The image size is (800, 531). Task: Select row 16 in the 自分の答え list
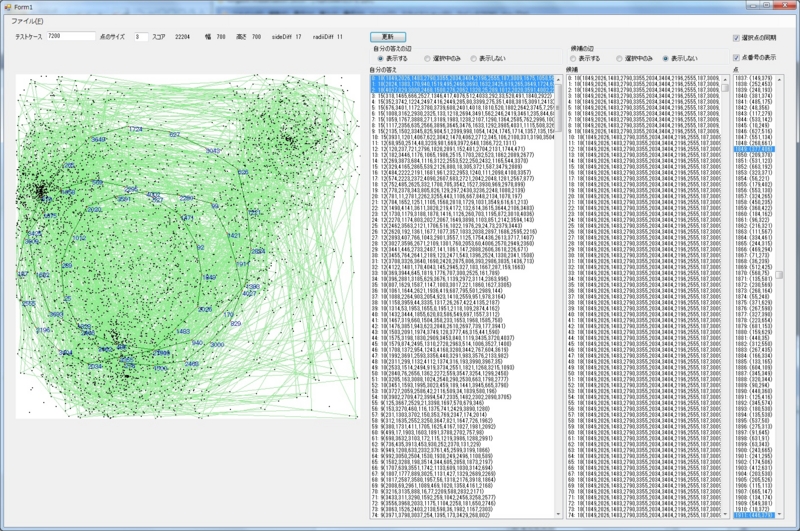(462, 173)
